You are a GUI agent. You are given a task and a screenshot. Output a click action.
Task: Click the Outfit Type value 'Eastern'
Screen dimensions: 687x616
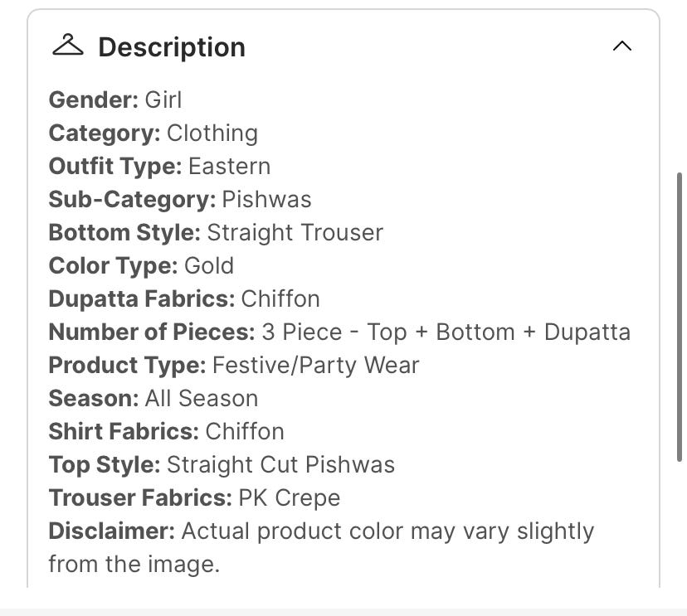tap(229, 167)
